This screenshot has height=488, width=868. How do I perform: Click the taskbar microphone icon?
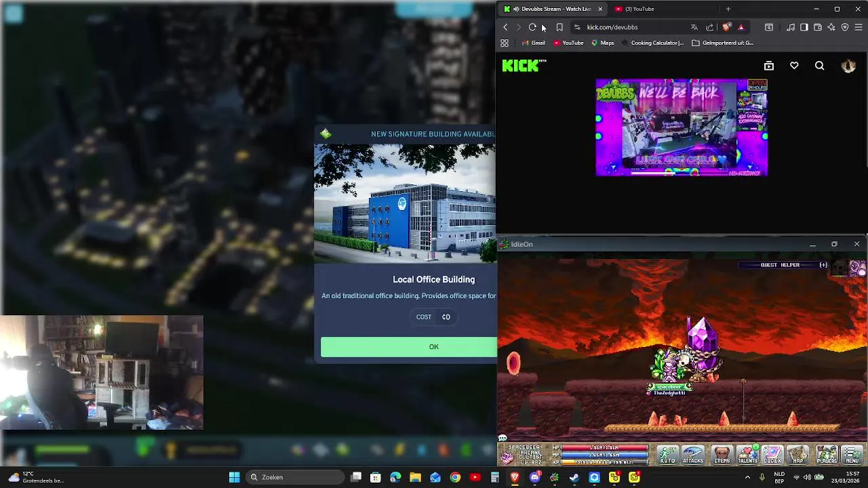click(x=762, y=477)
